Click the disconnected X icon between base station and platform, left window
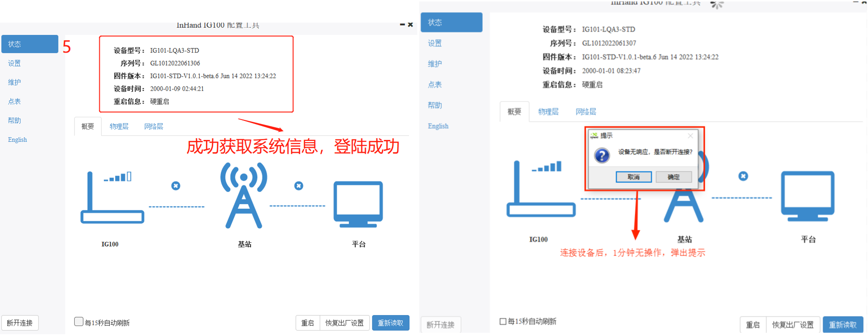The height and width of the screenshot is (336, 868). pyautogui.click(x=299, y=186)
